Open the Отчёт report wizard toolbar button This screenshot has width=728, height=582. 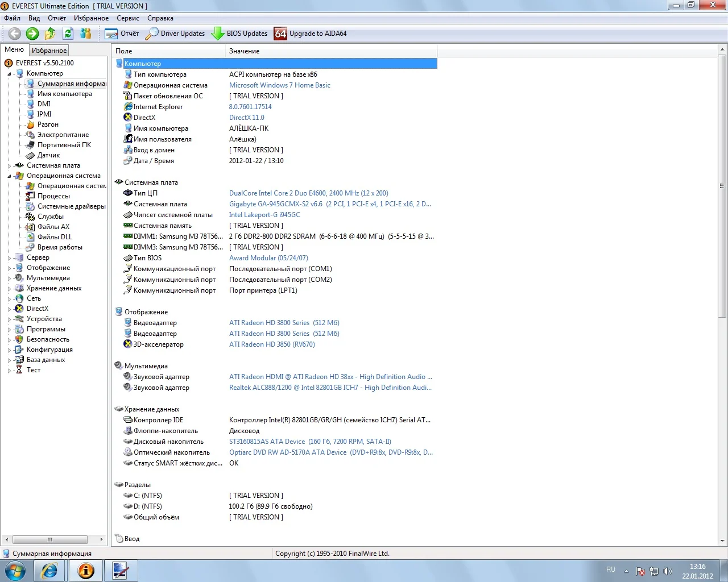(x=122, y=34)
